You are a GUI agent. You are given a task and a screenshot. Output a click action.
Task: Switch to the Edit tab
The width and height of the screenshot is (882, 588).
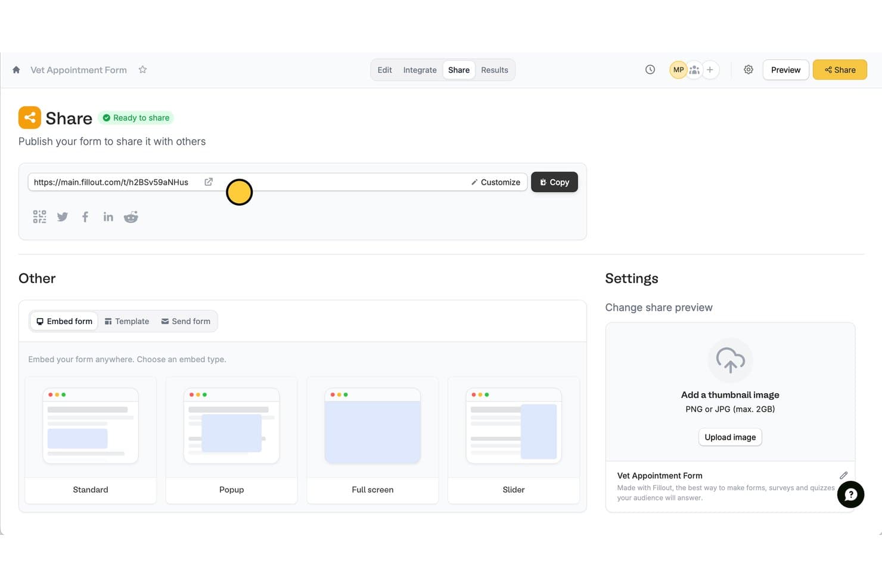click(384, 70)
